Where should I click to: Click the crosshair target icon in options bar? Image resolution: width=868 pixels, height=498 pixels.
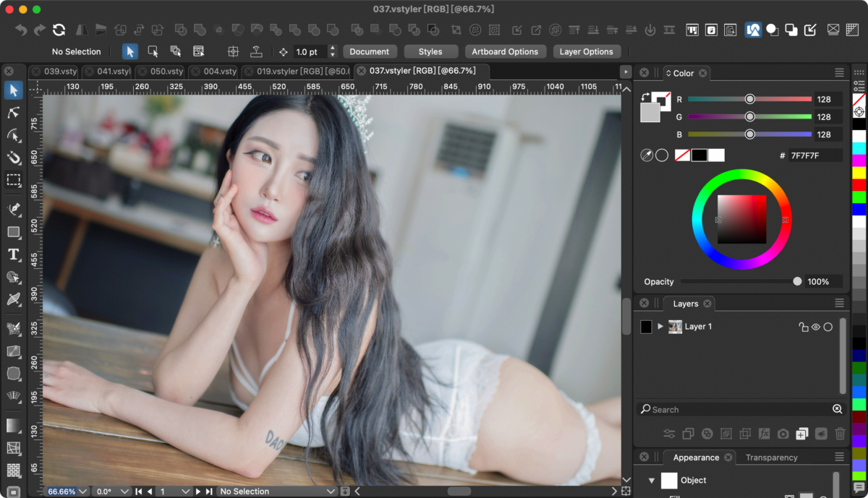[x=233, y=52]
